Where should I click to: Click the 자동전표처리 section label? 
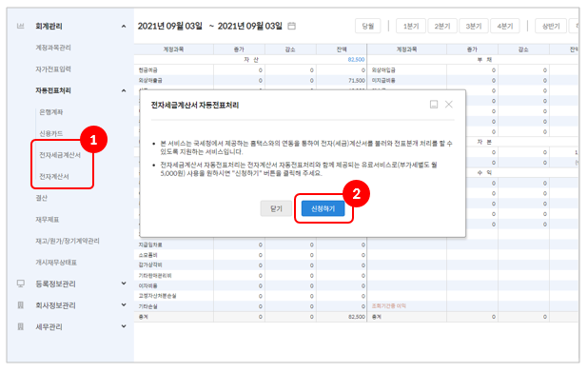(53, 90)
